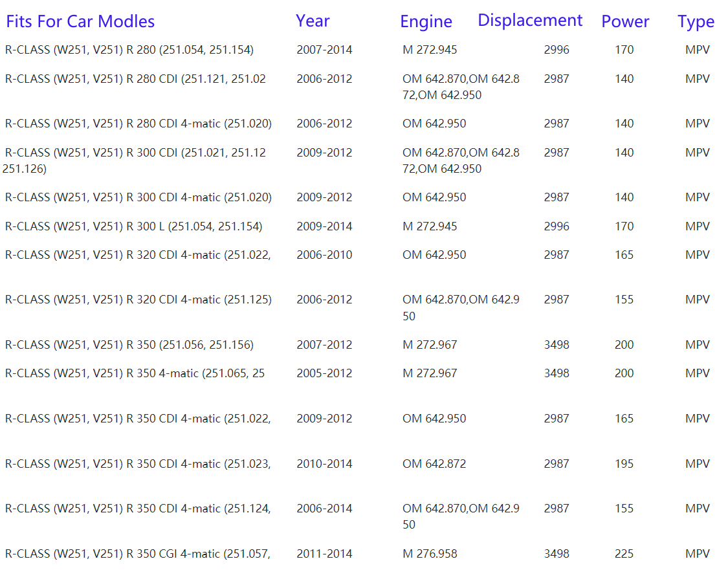Click power 200 in R 350 4-matic row
The height and width of the screenshot is (570, 728).
click(624, 373)
